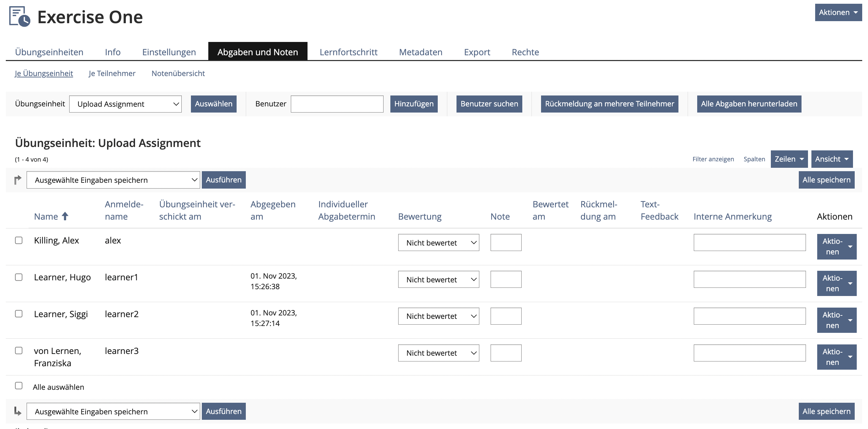Toggle the Alle auswählen checkbox
The image size is (868, 429).
(19, 386)
